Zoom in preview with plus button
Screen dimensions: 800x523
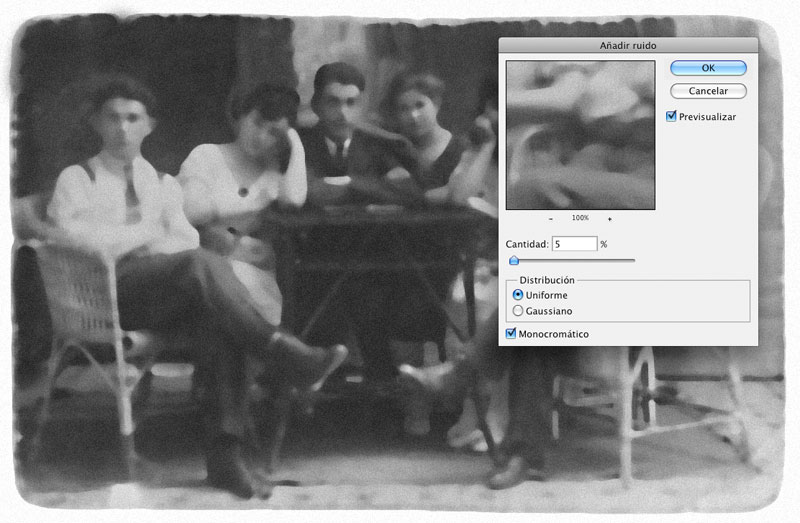[x=610, y=219]
